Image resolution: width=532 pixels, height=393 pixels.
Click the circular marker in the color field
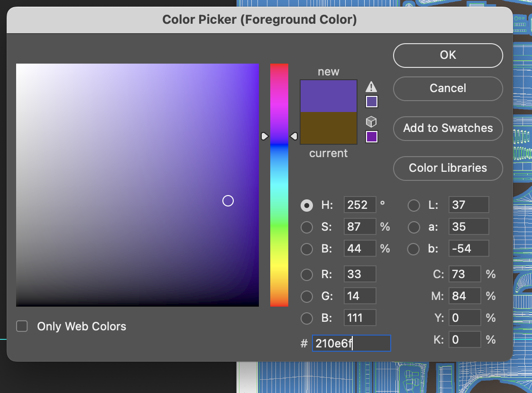[228, 201]
